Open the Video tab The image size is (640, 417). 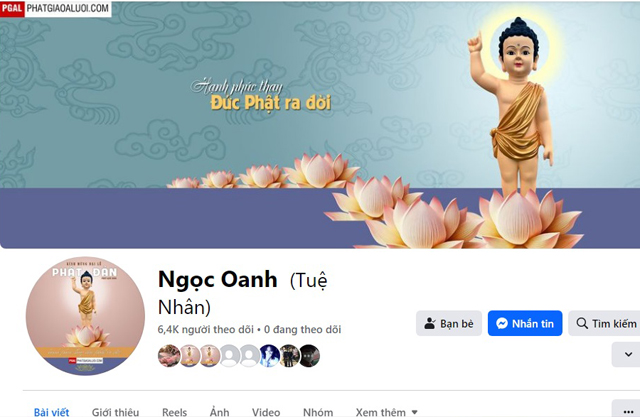click(x=266, y=412)
